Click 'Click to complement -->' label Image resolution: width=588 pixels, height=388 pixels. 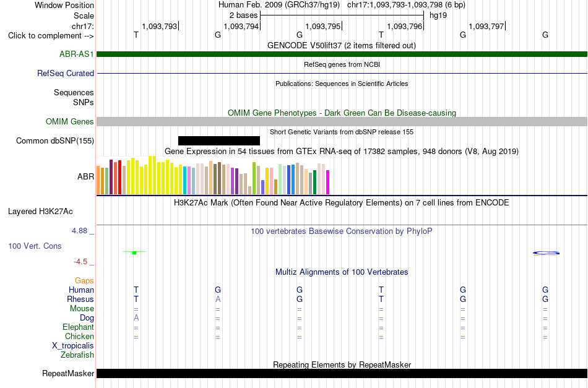coord(51,36)
